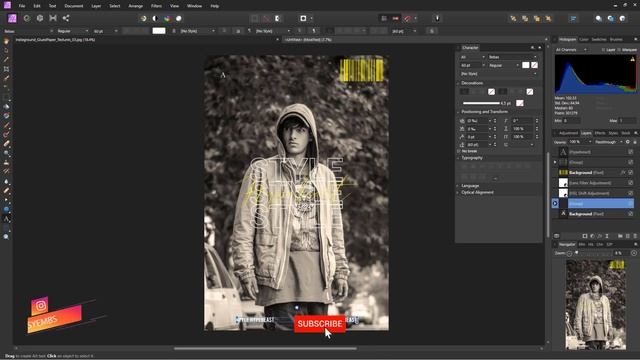Image resolution: width=640 pixels, height=360 pixels.
Task: Switch to the Adjustment tab
Action: [x=568, y=133]
